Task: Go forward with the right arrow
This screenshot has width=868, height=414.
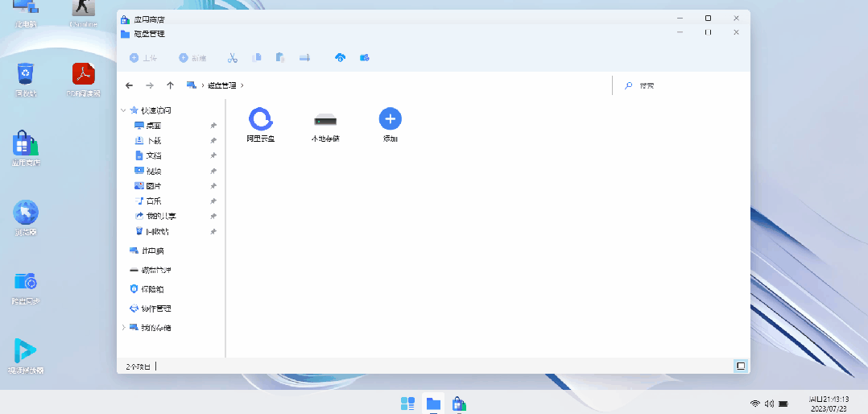Action: [x=150, y=85]
